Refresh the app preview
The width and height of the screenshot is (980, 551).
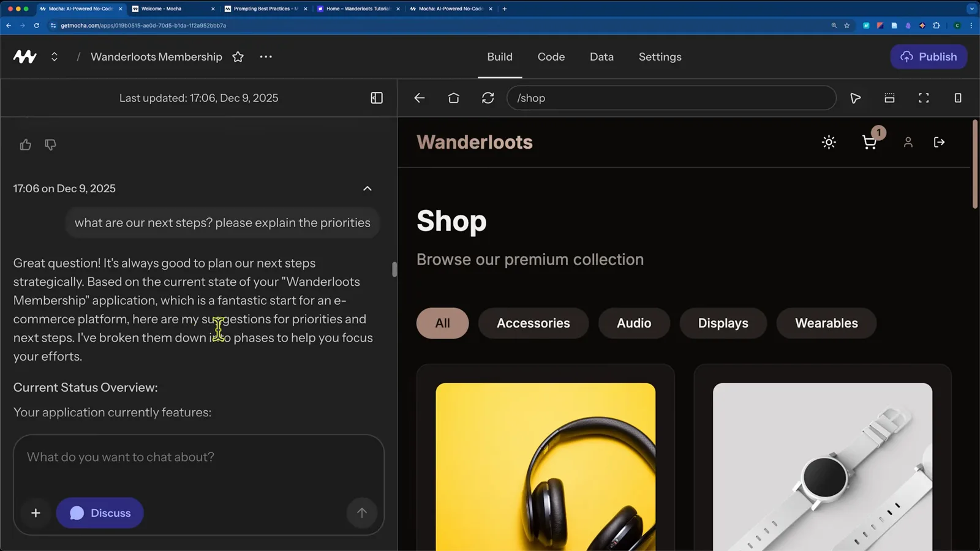click(x=488, y=98)
